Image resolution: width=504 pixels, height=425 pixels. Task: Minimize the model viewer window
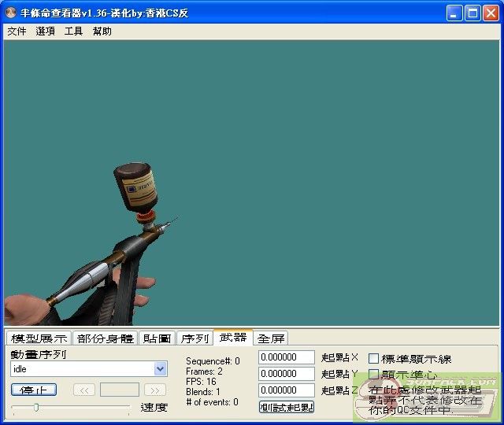(x=454, y=13)
